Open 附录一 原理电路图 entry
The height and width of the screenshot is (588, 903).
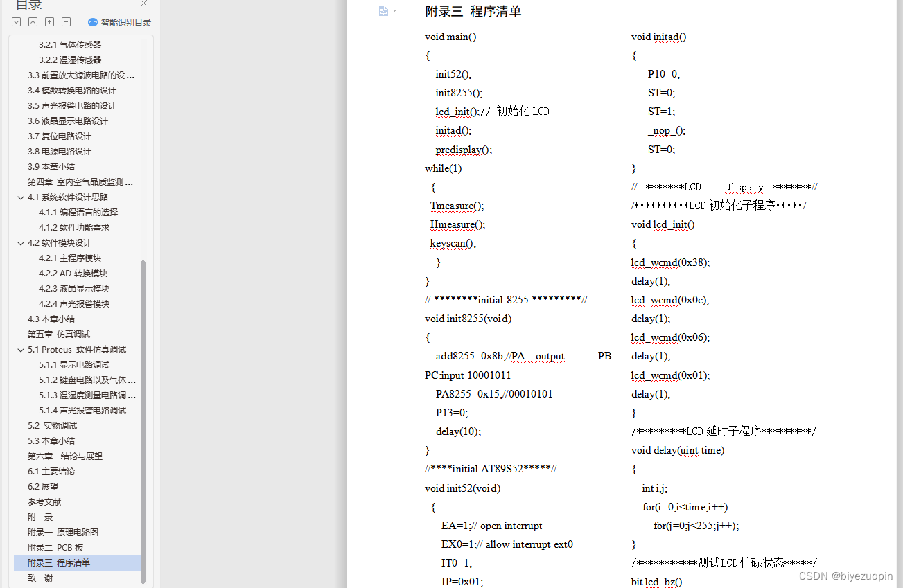point(63,533)
